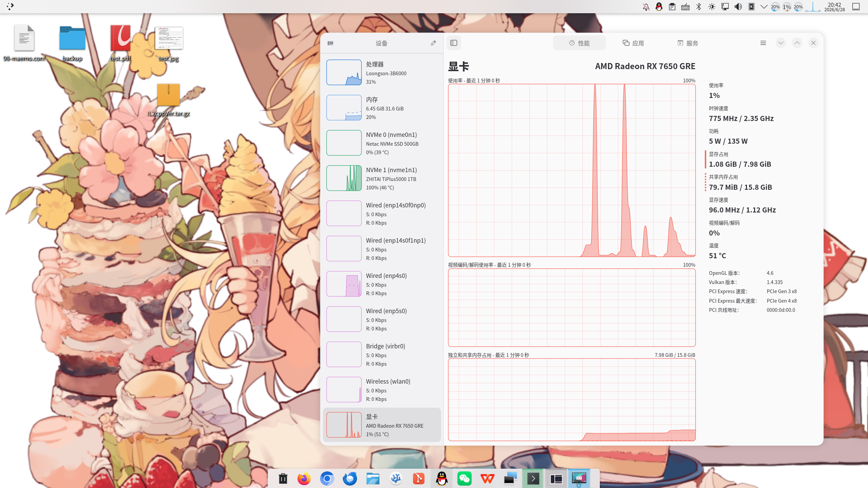
Task: Switch to the 服务 tab
Action: (x=687, y=43)
